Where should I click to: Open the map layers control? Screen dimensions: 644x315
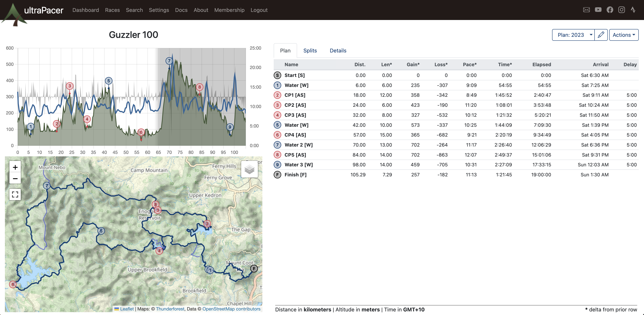tap(249, 169)
